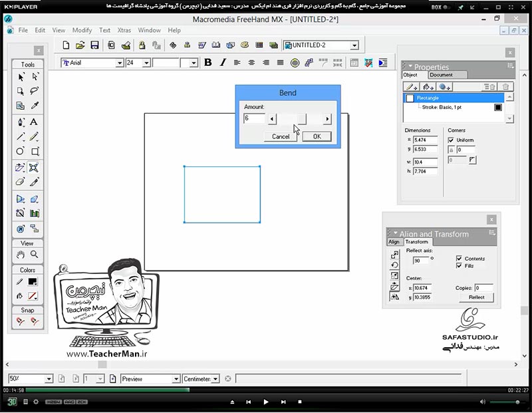Click the Reflect axis input field
The height and width of the screenshot is (413, 532).
(421, 261)
